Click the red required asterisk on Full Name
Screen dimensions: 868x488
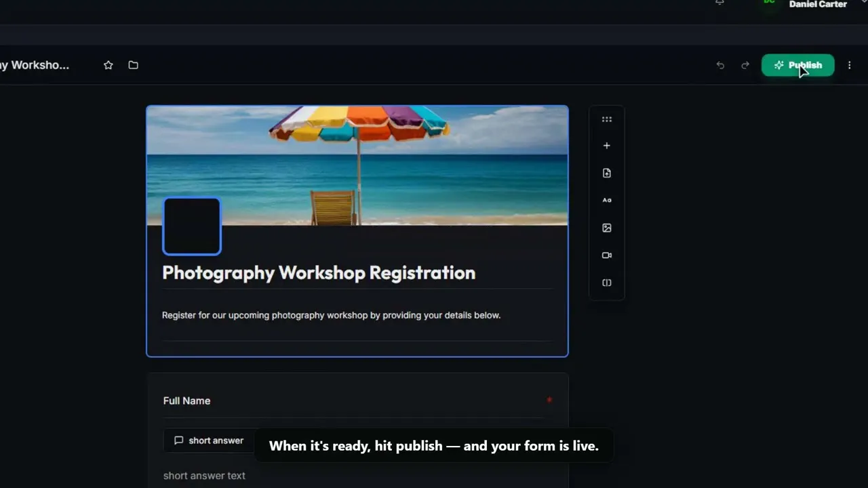click(549, 401)
